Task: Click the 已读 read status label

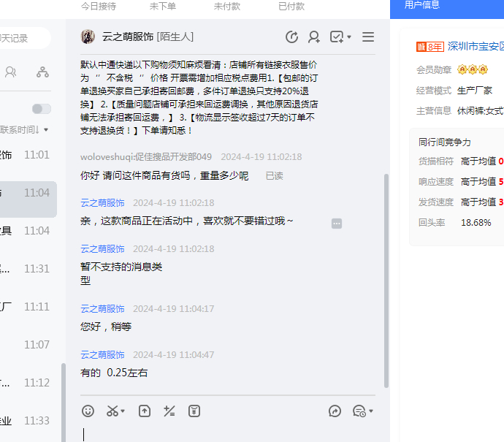Action: click(x=274, y=176)
